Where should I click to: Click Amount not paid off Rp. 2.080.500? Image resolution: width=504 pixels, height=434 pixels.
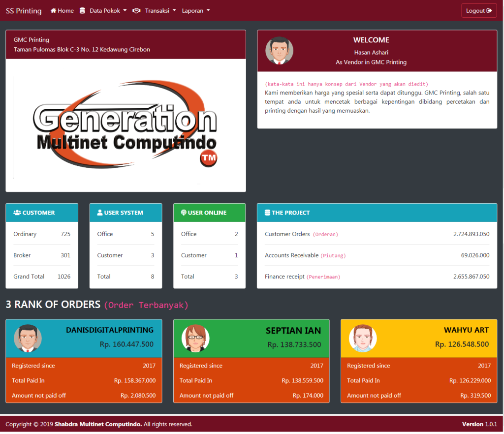(x=138, y=396)
